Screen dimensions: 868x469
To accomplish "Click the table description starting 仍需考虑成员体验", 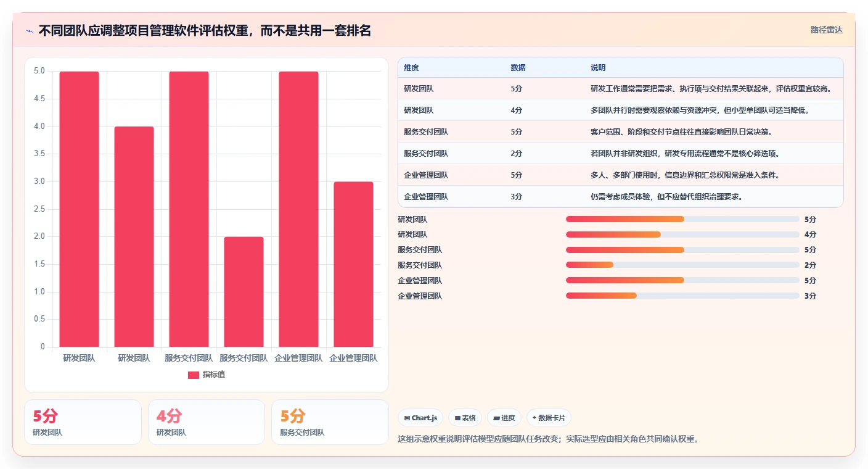I will click(666, 197).
